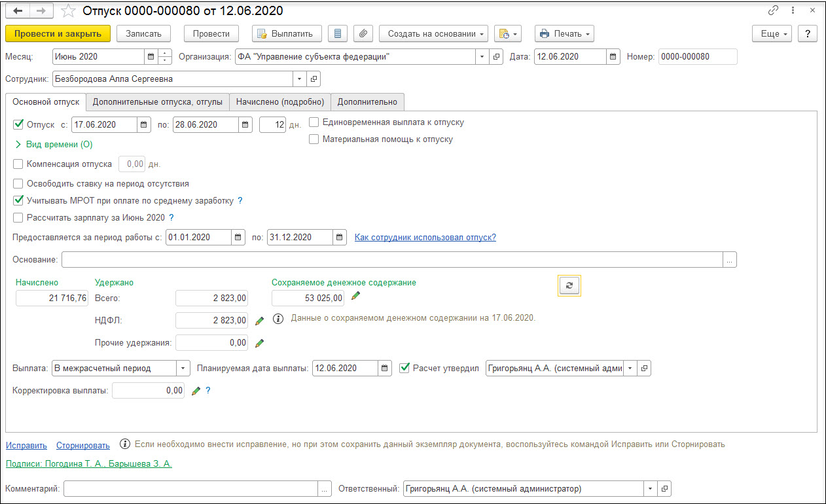Edit Сохраняемое денежное содержание with pencil icon

[x=355, y=297]
